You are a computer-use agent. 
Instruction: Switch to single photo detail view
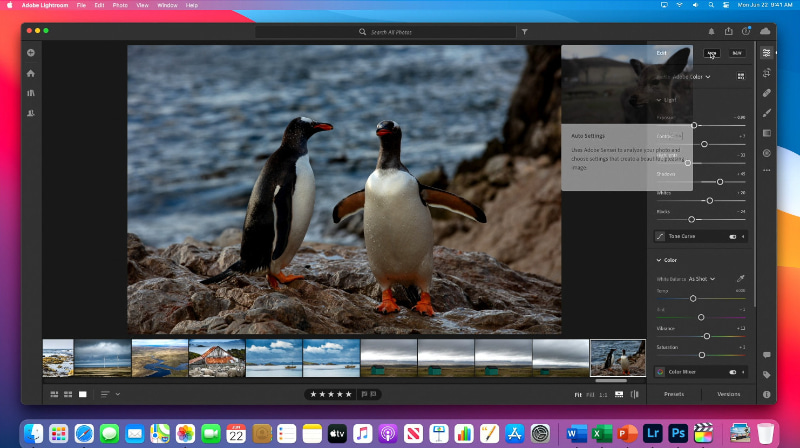tap(83, 394)
